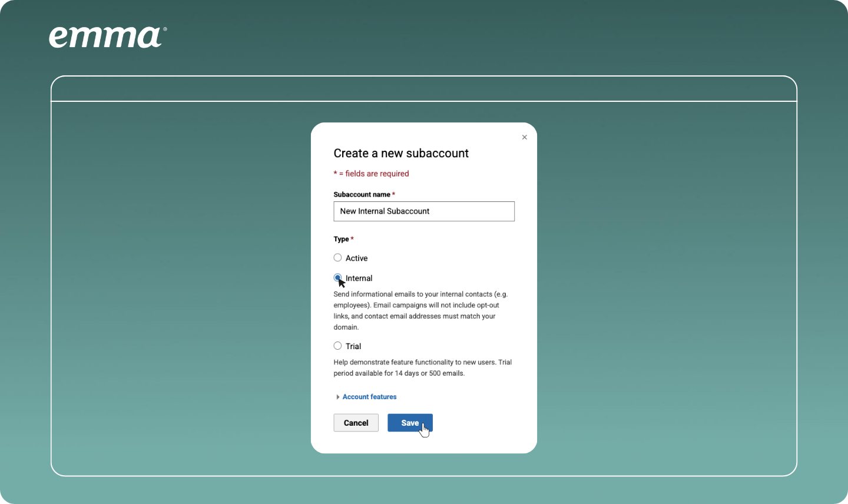Close the dialog with the X icon

pos(524,137)
